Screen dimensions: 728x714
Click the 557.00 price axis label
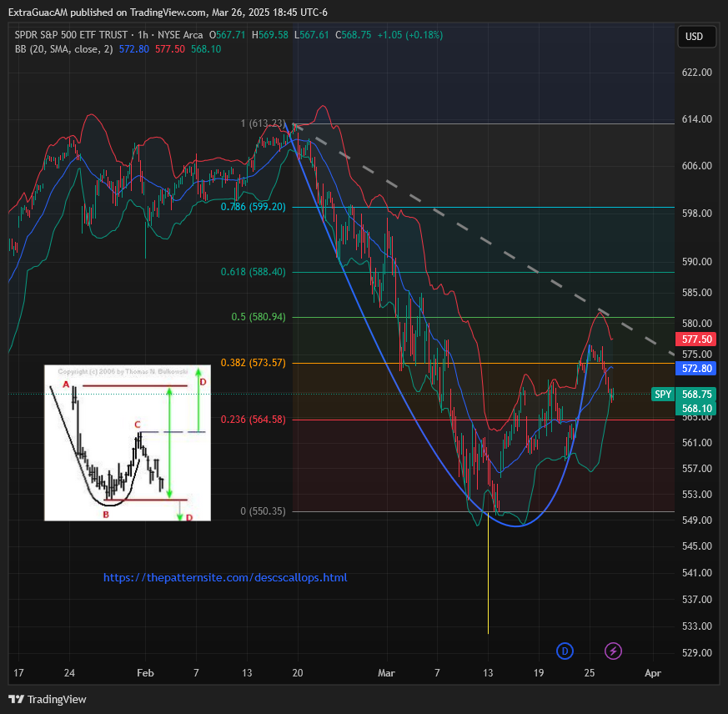point(696,468)
